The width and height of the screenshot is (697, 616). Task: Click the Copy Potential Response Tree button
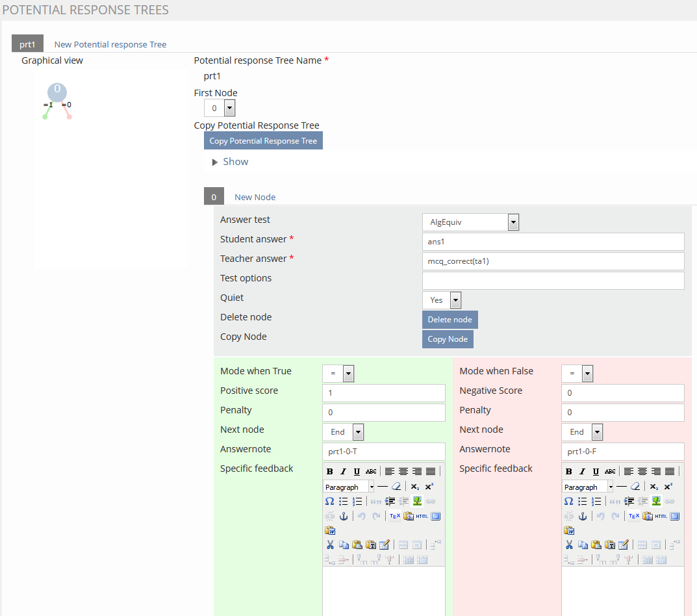point(263,141)
